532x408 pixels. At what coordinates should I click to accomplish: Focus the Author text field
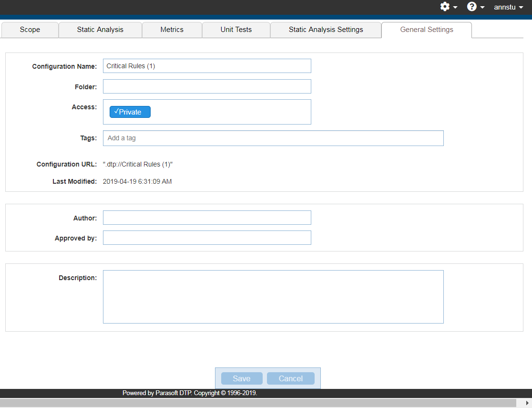[207, 218]
